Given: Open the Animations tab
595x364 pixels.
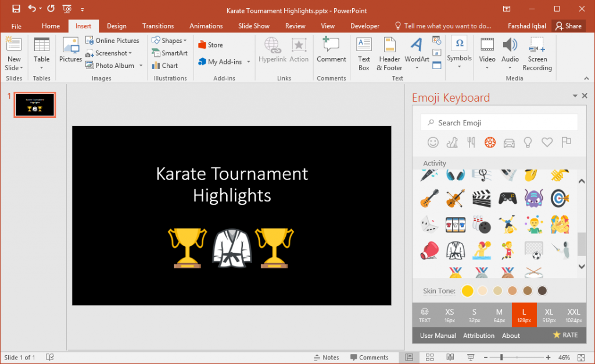Looking at the screenshot, I should point(206,26).
